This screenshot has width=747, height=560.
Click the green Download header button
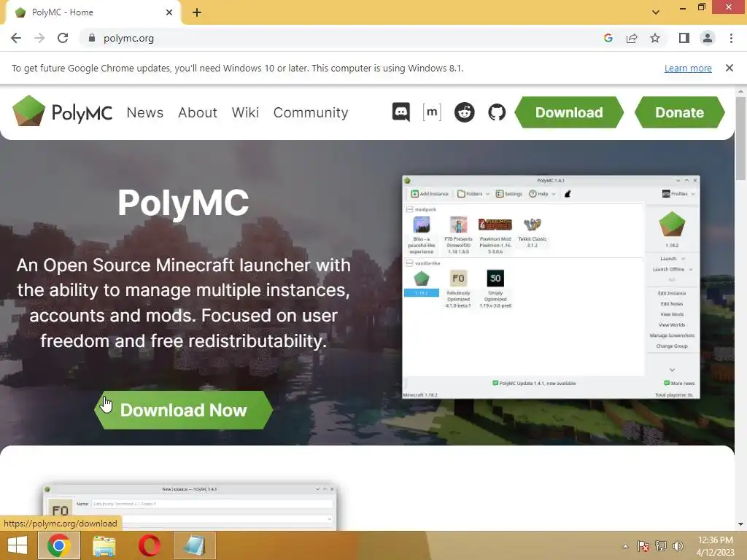point(569,112)
